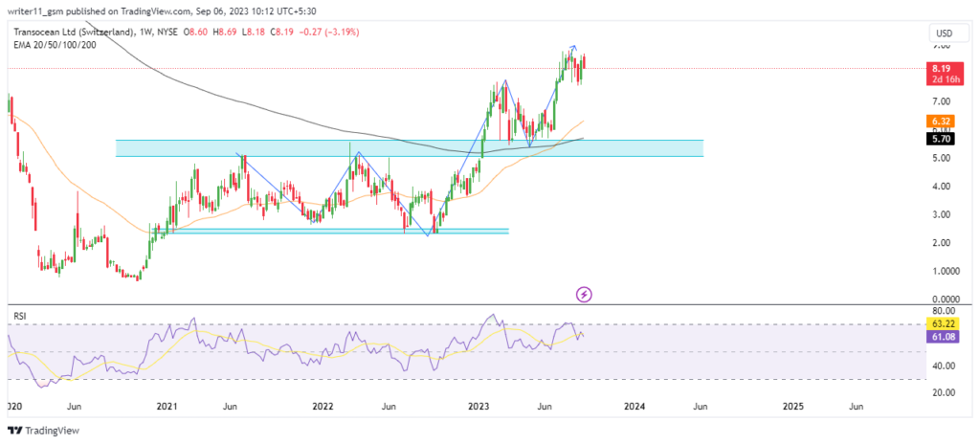Click the TradingView logo at bottom left
This screenshot has height=444, width=980.
[43, 431]
